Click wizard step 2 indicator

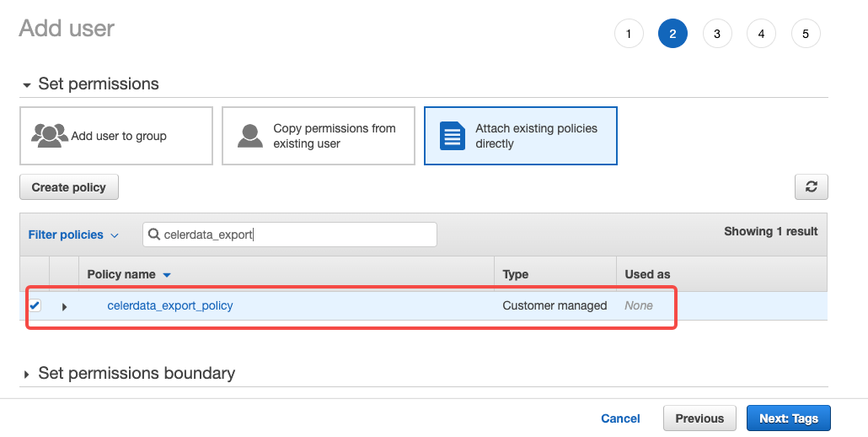tap(672, 34)
